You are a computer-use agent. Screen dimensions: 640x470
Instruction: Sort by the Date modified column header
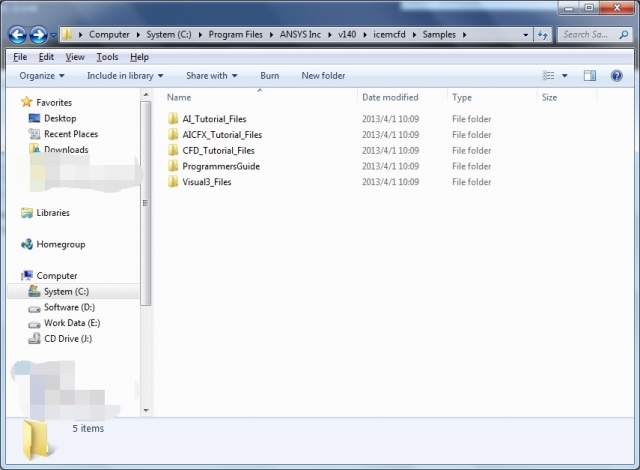tap(390, 98)
